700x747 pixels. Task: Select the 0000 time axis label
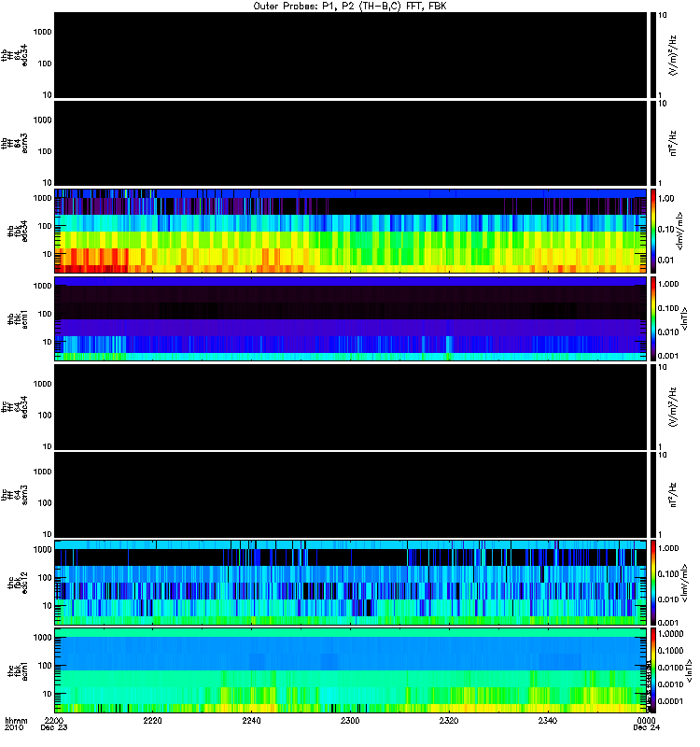[646, 720]
